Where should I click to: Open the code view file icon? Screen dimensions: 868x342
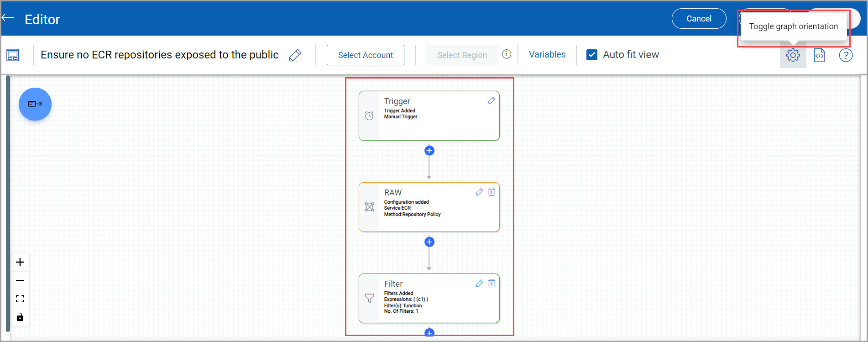(x=820, y=55)
